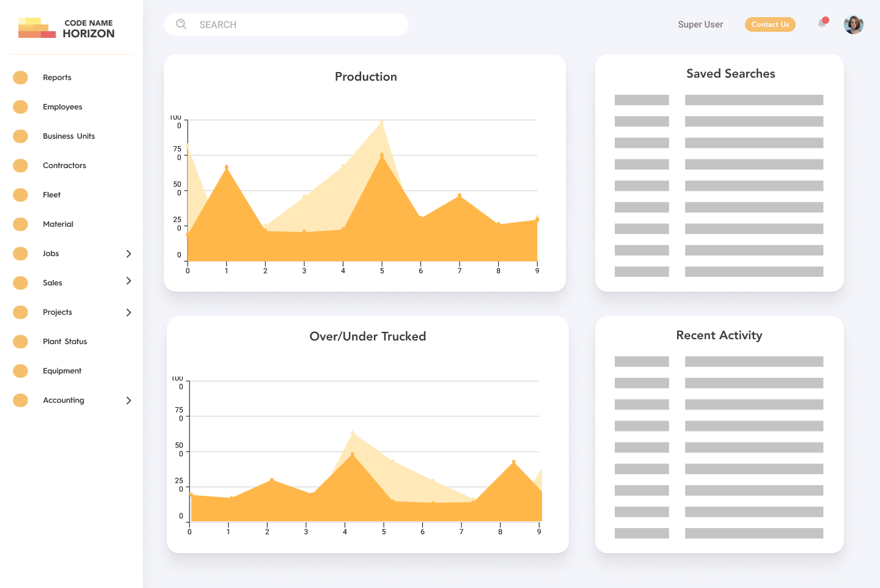The image size is (880, 588).
Task: Click the search magnifier icon
Action: point(181,24)
